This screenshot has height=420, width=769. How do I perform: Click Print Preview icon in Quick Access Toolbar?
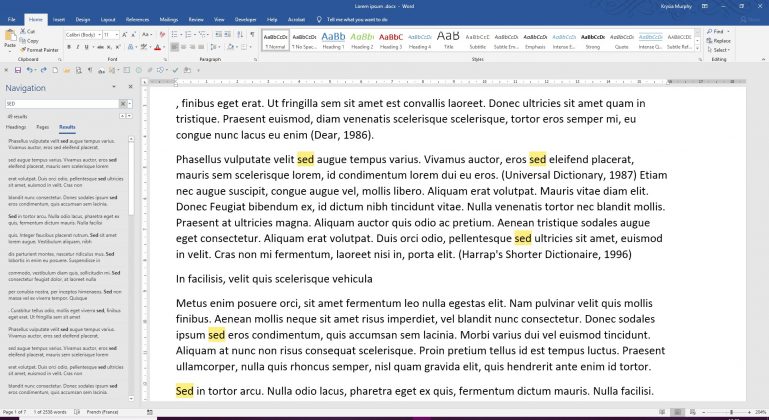(78, 70)
